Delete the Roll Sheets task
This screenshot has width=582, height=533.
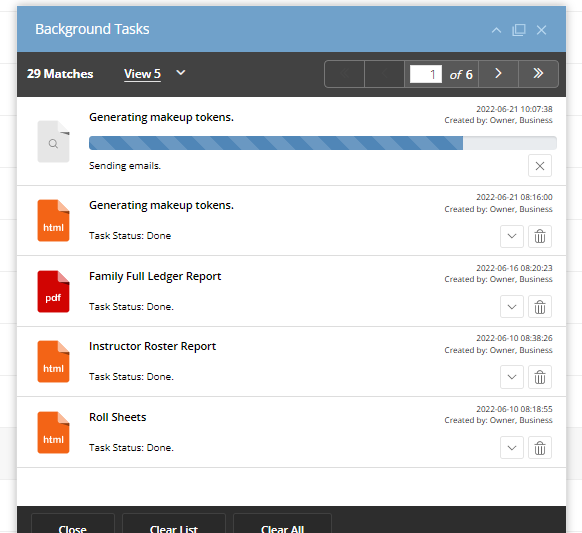(x=540, y=448)
